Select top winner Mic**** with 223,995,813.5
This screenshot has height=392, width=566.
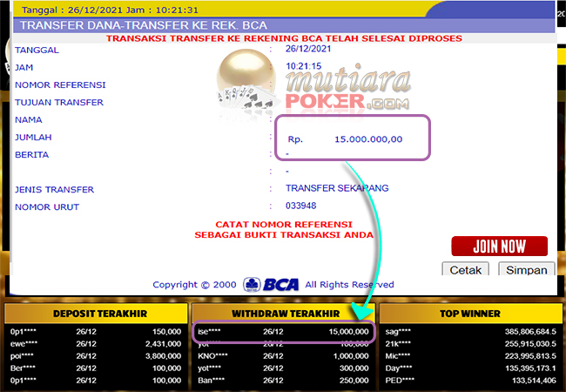[x=471, y=356]
